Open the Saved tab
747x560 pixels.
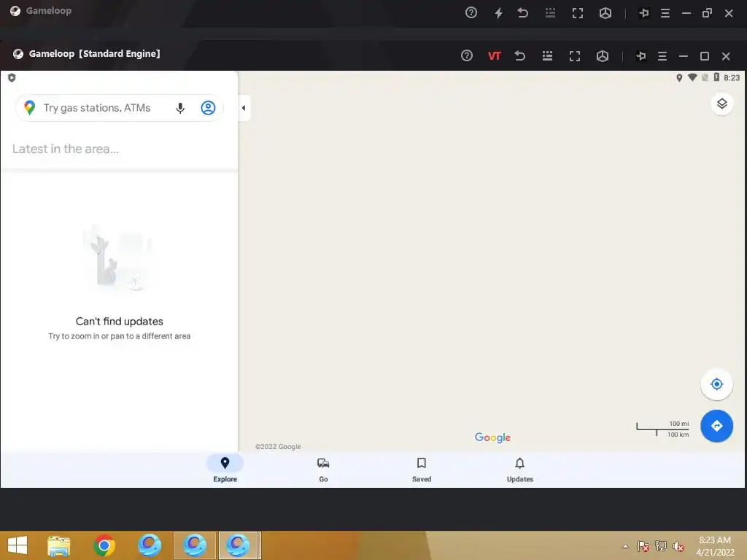422,469
